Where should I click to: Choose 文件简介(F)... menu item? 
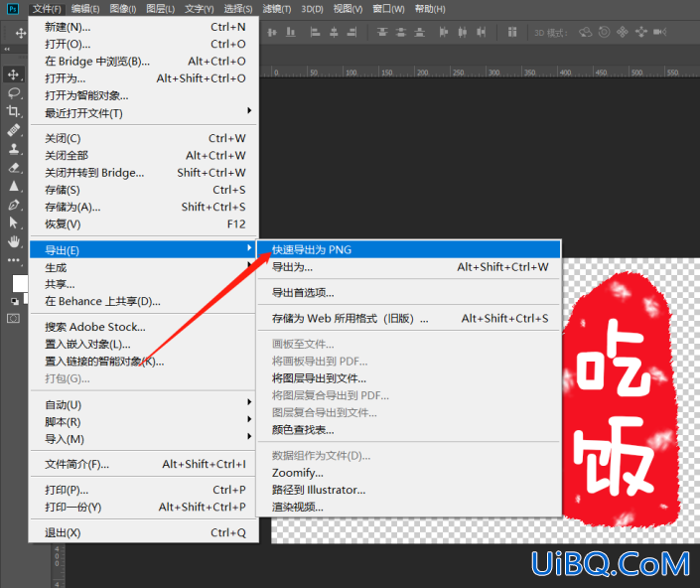(x=144, y=464)
